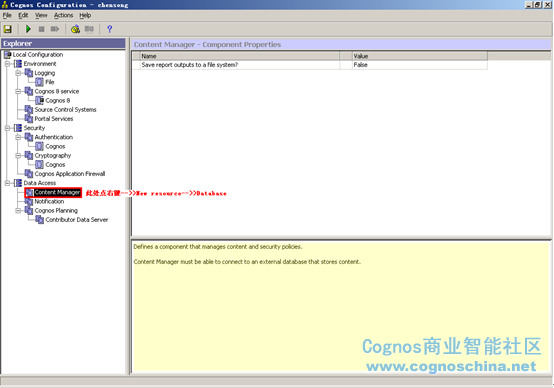Click the Cognos Application Firewall icon
This screenshot has width=554, height=388.
tap(29, 174)
